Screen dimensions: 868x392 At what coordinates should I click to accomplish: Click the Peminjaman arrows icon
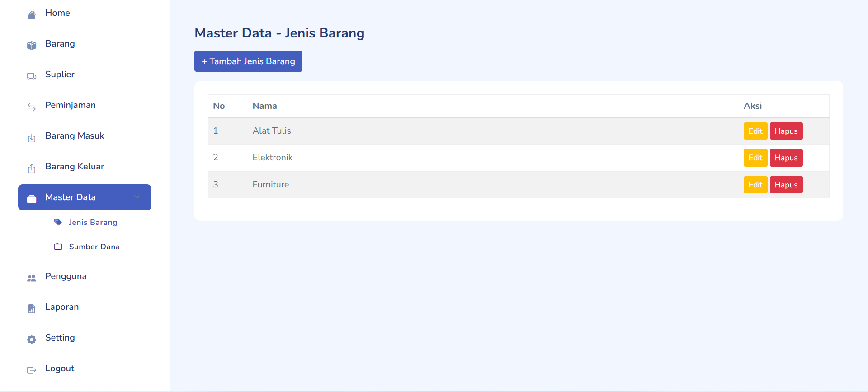pos(32,107)
